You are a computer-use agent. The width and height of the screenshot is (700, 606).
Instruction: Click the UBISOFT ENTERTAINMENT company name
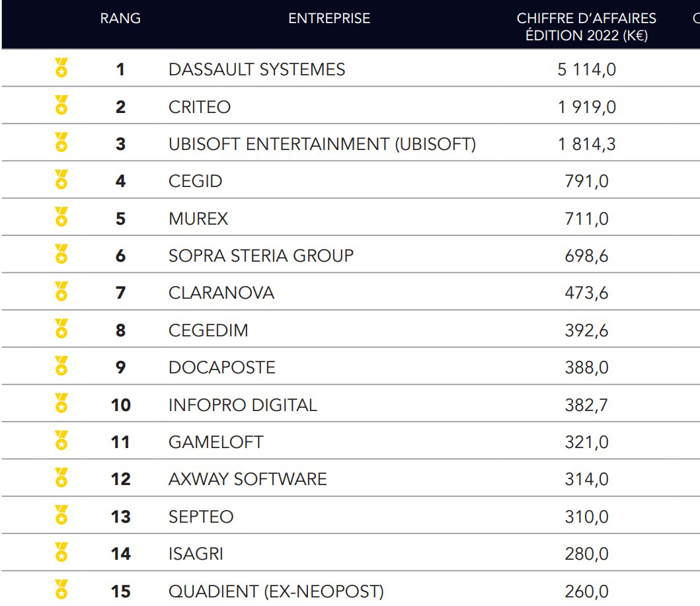[x=322, y=144]
